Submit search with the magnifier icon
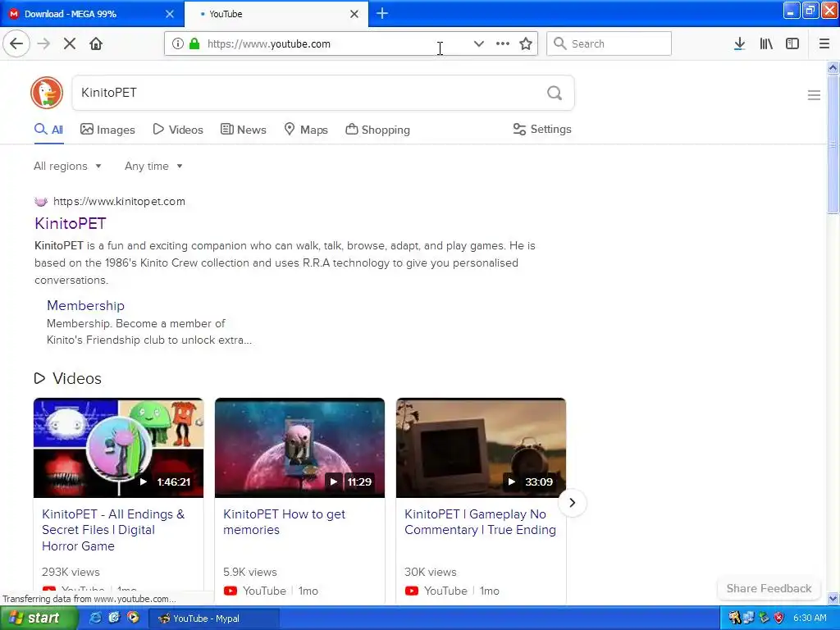Image resolution: width=840 pixels, height=630 pixels. coord(555,94)
